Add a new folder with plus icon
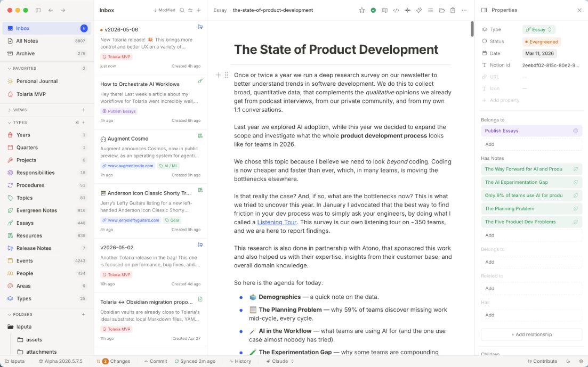 tap(84, 314)
